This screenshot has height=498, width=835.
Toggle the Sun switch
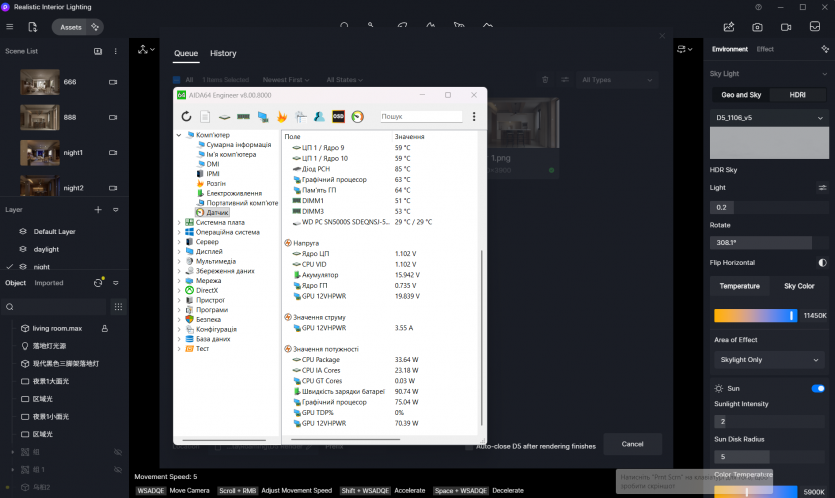[818, 388]
